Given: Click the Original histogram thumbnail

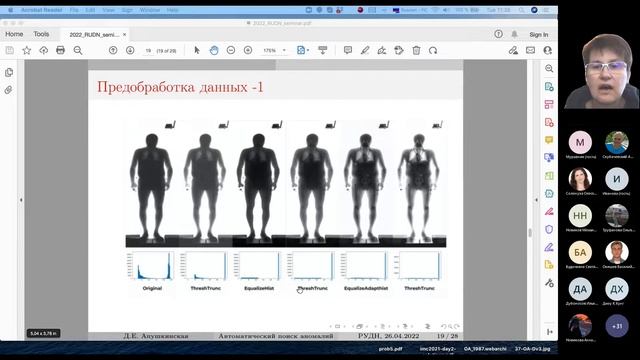Looking at the screenshot, I should (150, 266).
